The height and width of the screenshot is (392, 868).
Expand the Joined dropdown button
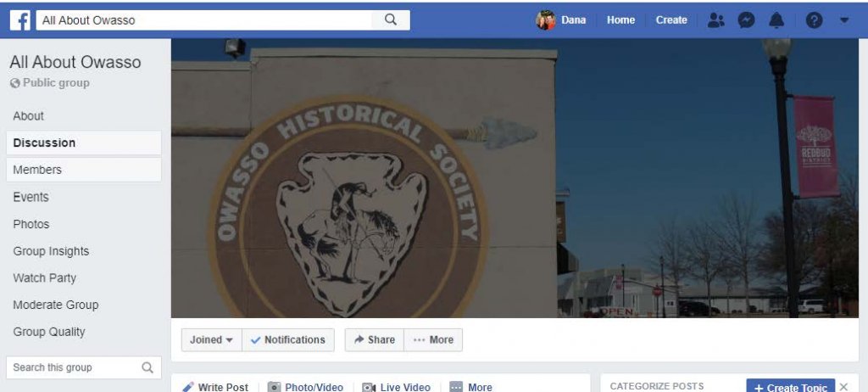[x=211, y=340]
